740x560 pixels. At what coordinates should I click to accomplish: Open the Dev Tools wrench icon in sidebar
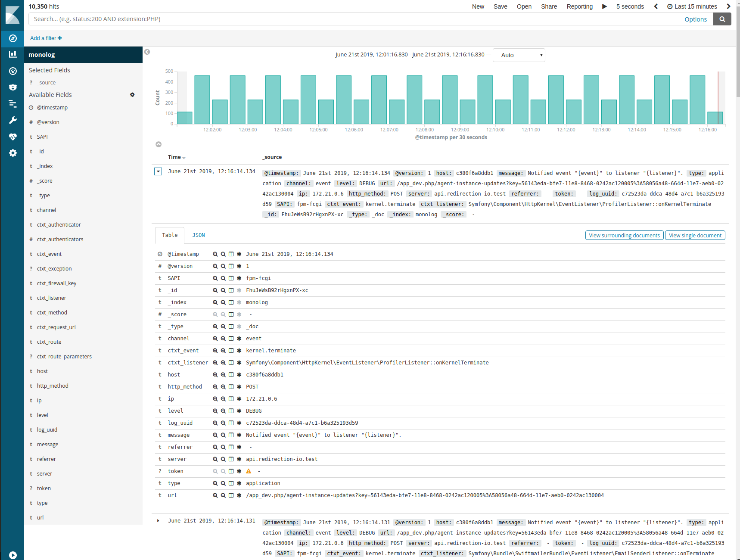tap(13, 120)
